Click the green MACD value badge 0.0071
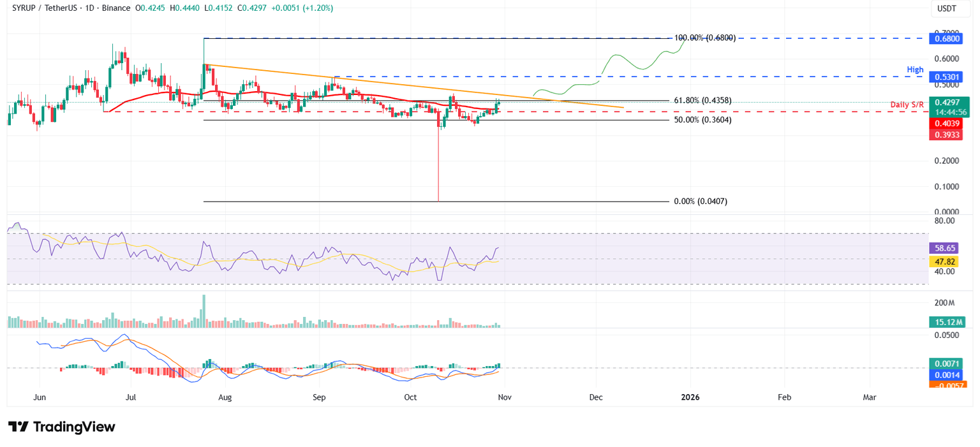The height and width of the screenshot is (447, 980). point(946,363)
